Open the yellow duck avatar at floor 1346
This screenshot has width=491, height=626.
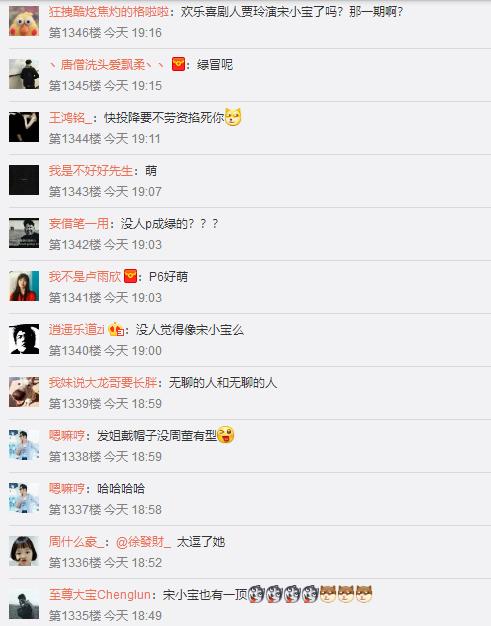click(x=24, y=21)
